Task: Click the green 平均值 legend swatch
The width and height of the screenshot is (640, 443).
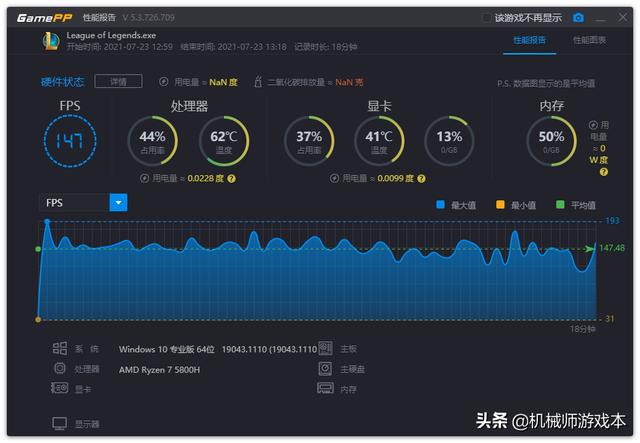Action: point(560,204)
